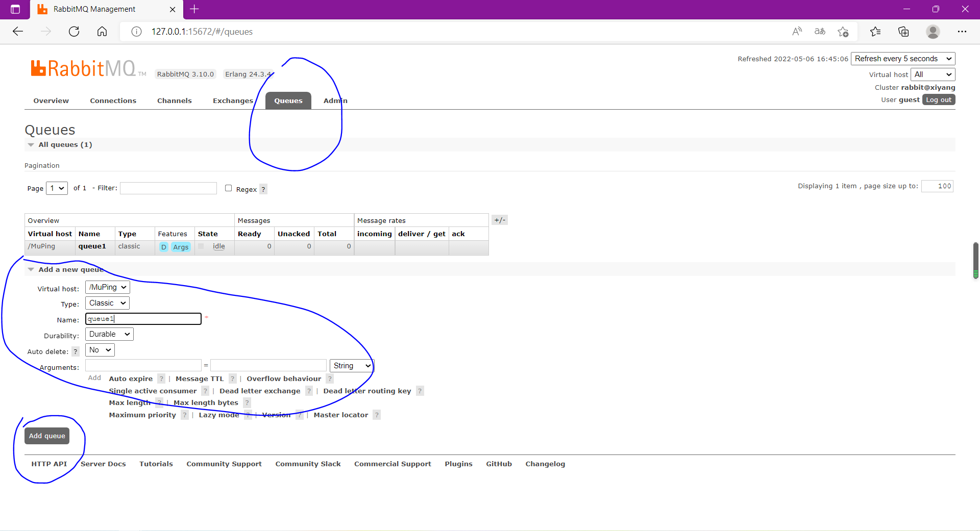The image size is (980, 531).
Task: Switch to the Exchanges tab
Action: [233, 100]
